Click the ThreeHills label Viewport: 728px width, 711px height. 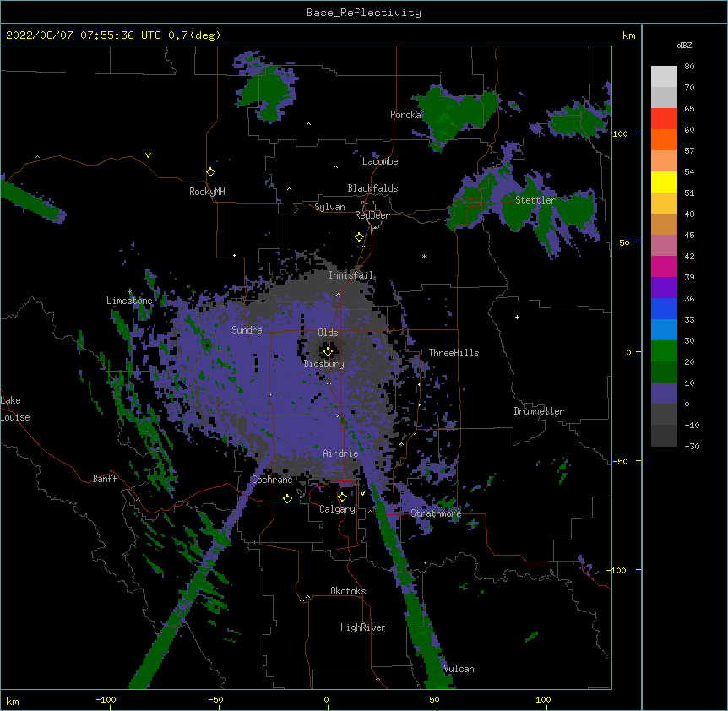click(x=454, y=353)
